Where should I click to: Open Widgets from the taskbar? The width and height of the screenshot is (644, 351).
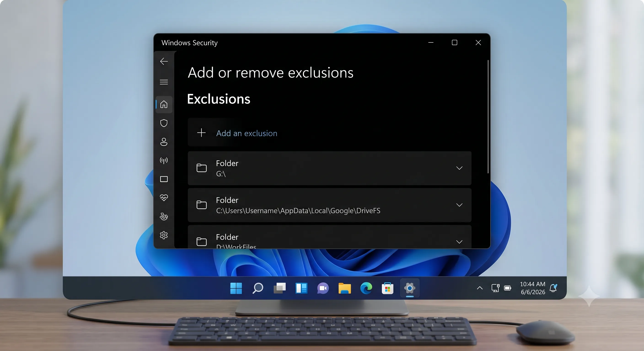point(301,288)
